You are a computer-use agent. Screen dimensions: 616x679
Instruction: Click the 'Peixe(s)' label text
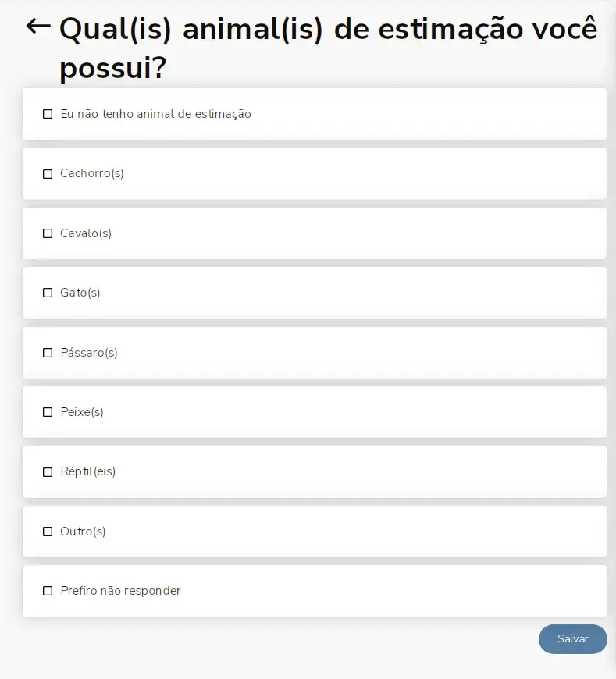82,412
